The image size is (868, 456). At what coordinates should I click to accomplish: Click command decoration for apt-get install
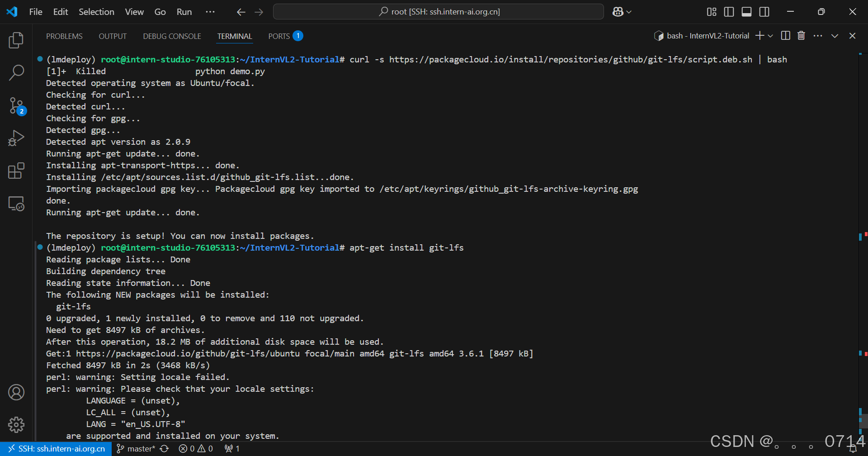[40, 247]
